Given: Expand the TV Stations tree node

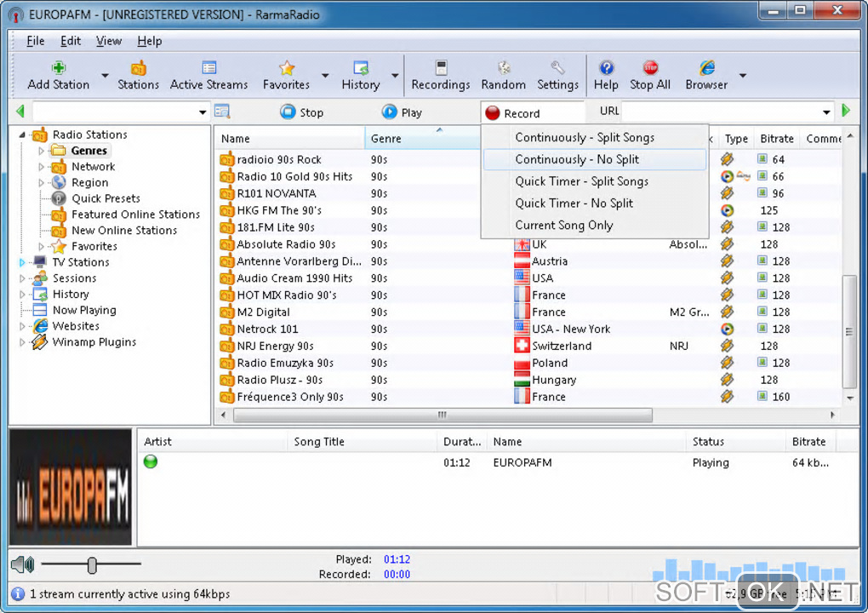Looking at the screenshot, I should pyautogui.click(x=22, y=262).
